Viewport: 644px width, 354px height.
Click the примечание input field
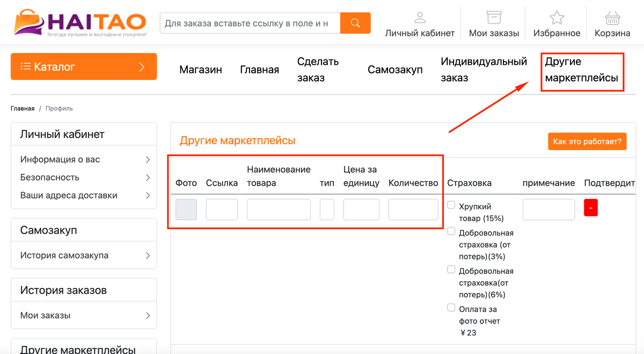[548, 209]
